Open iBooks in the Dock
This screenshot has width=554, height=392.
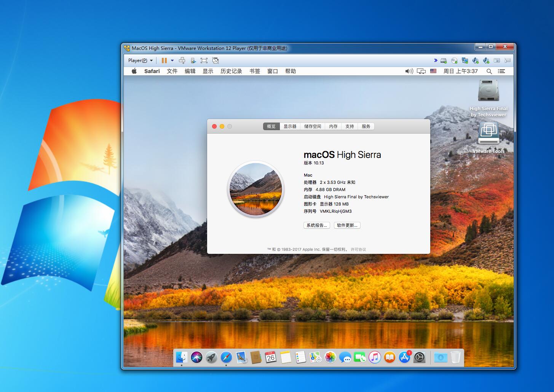(x=390, y=357)
